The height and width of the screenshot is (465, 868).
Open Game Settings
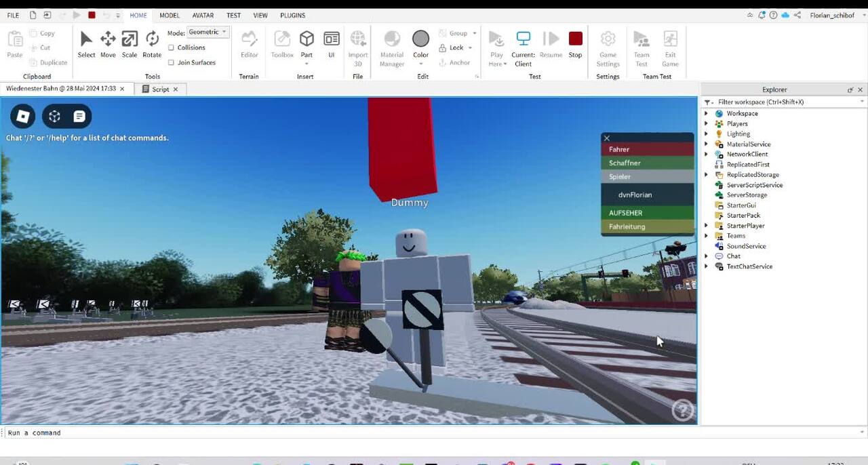pyautogui.click(x=608, y=48)
